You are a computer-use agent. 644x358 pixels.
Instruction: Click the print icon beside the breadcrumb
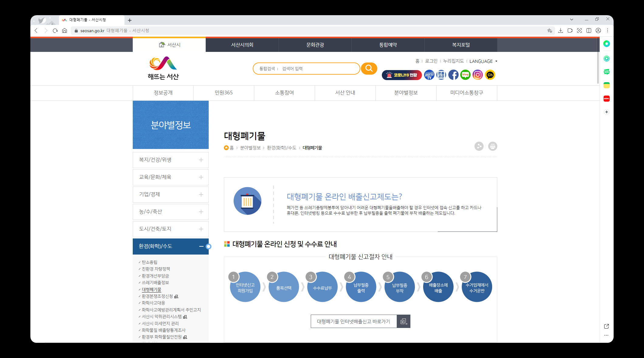492,146
